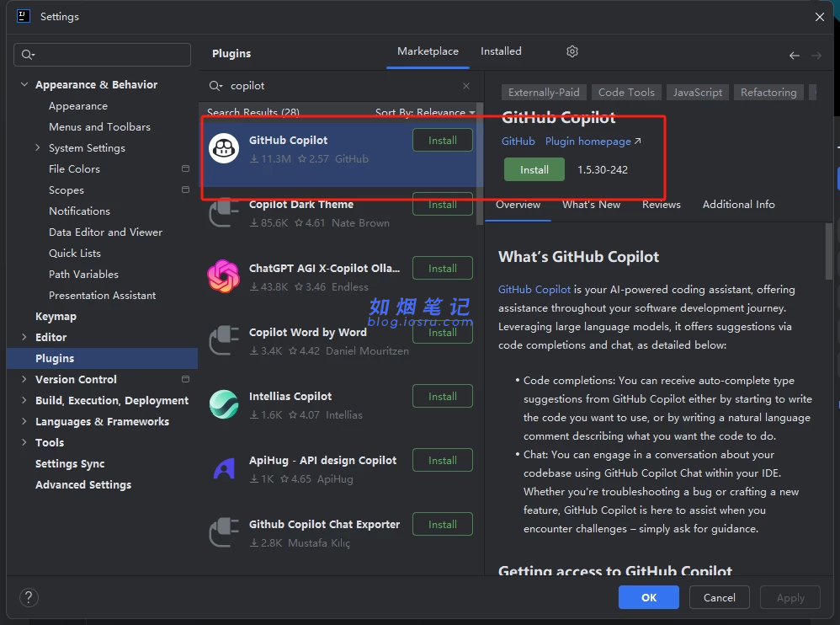The image size is (840, 625).
Task: Click the Refactoring tag
Action: click(x=768, y=92)
